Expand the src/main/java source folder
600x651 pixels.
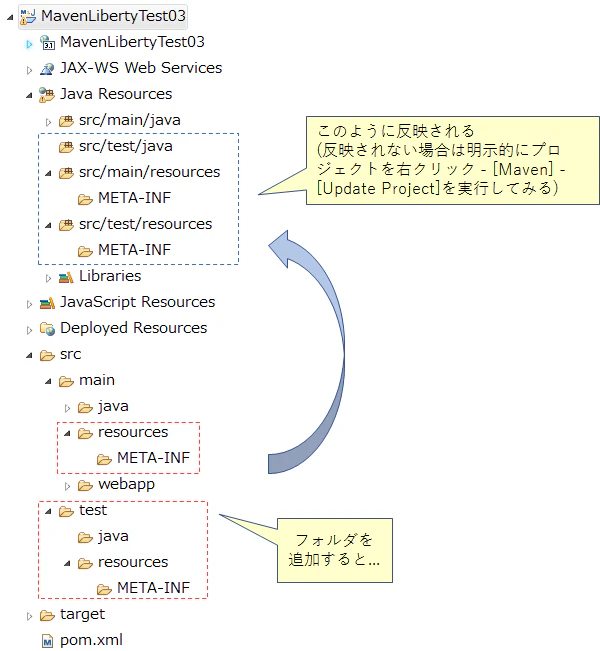[x=48, y=122]
